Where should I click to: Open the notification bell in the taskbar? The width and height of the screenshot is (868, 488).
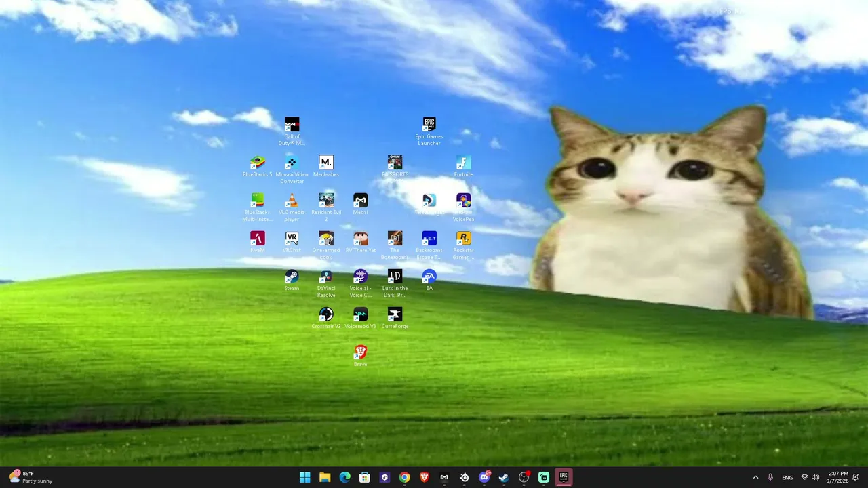856,477
